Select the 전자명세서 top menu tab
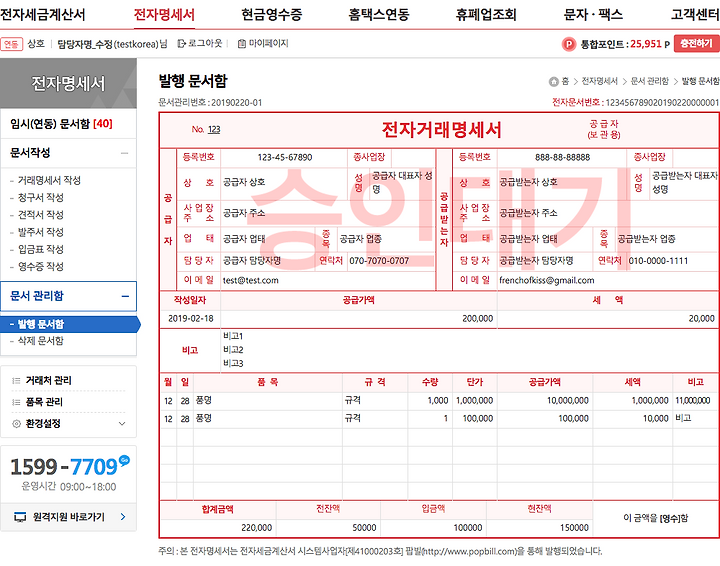Image resolution: width=720 pixels, height=566 pixels. [x=164, y=15]
